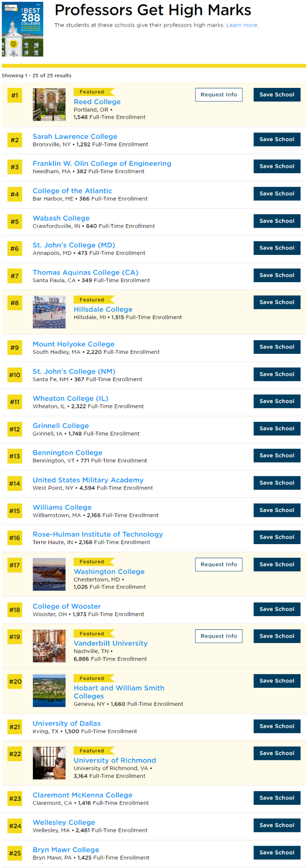
Task: Open Thomas Aquinas College (CA) link
Action: click(85, 272)
